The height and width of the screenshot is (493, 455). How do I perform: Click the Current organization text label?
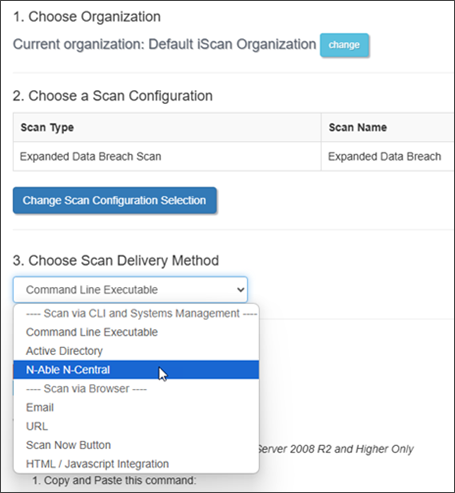[x=164, y=44]
